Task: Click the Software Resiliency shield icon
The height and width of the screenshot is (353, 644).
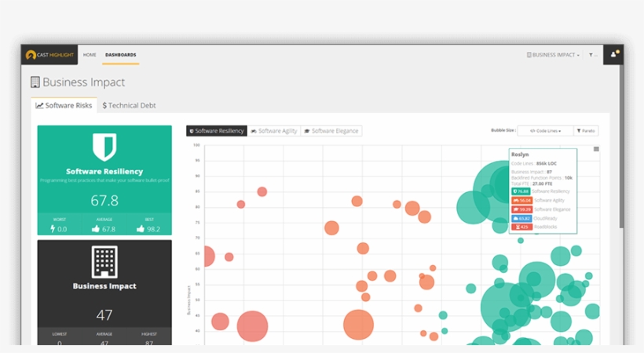Action: click(104, 147)
